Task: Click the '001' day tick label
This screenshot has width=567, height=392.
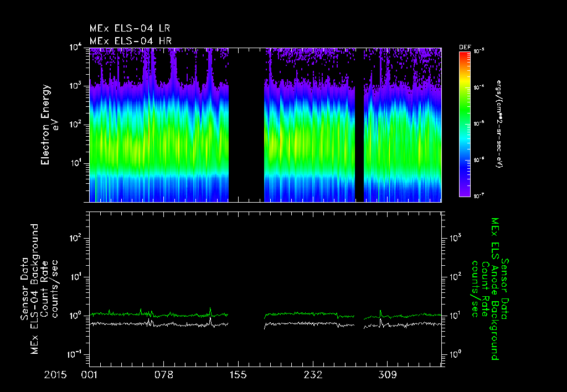Action: (89, 375)
